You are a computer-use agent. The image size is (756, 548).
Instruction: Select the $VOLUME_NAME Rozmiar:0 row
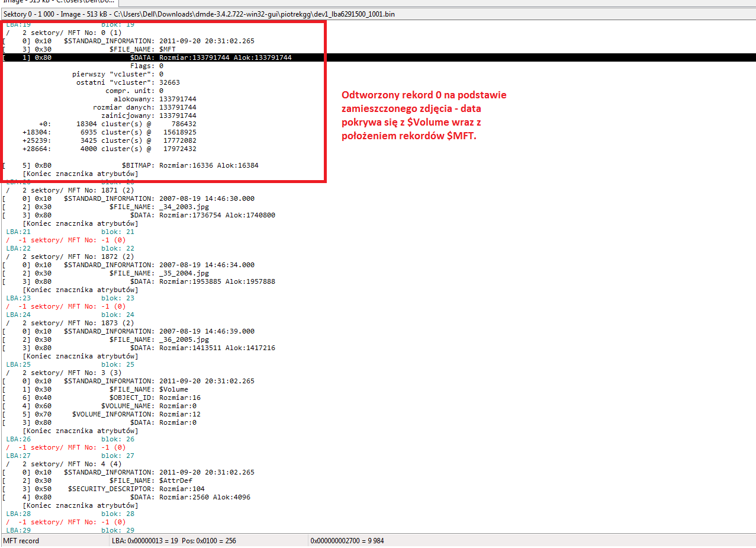pos(100,406)
